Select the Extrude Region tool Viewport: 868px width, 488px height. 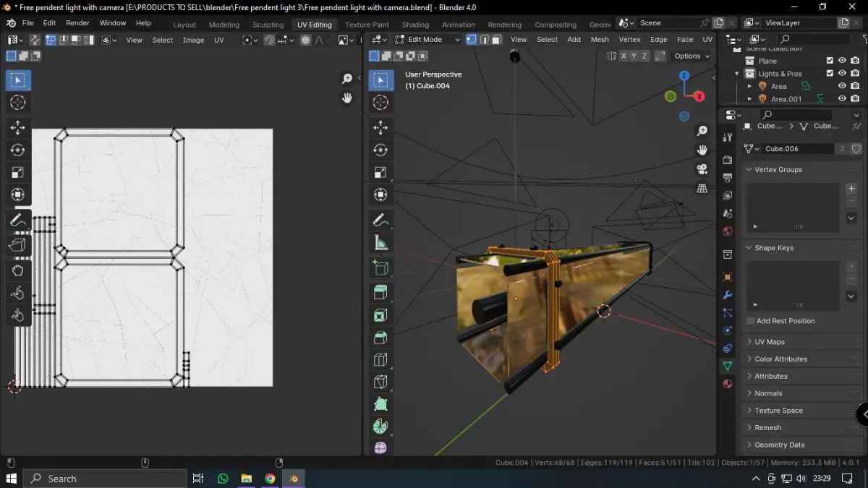pyautogui.click(x=381, y=293)
